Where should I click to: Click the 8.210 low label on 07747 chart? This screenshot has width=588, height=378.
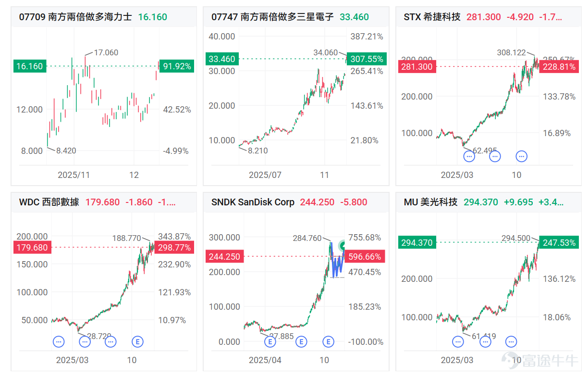point(258,151)
